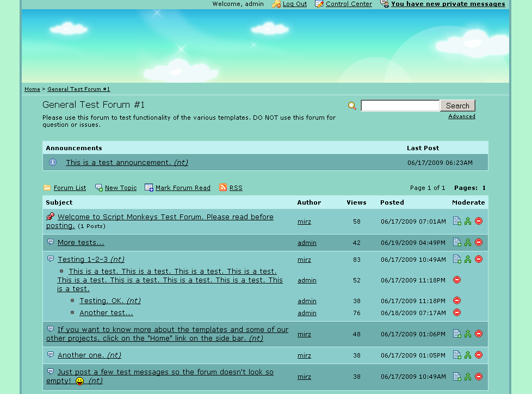The height and width of the screenshot is (394, 532).
Task: Click move-topic icon for 'Just post a few test messages'
Action: pyautogui.click(x=457, y=377)
